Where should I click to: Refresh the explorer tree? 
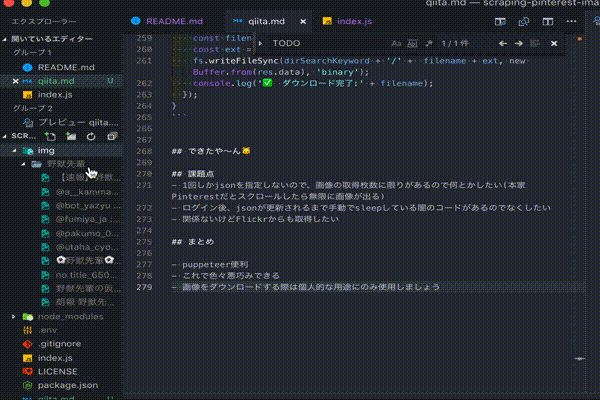point(91,136)
